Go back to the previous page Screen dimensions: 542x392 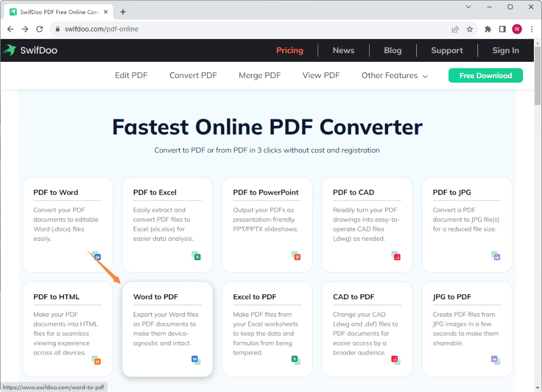10,29
